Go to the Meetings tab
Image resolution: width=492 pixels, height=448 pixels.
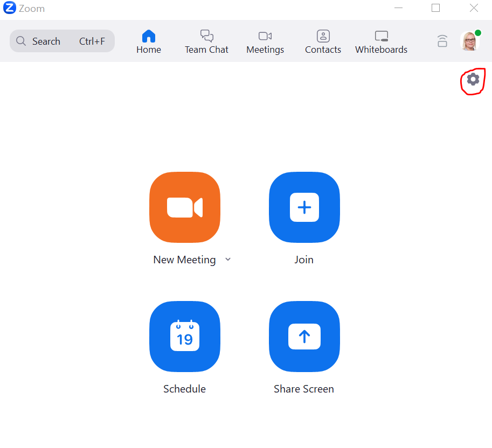[265, 41]
